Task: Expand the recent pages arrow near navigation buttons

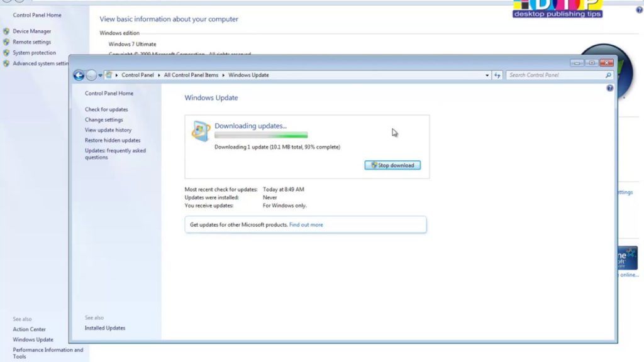Action: 99,75
